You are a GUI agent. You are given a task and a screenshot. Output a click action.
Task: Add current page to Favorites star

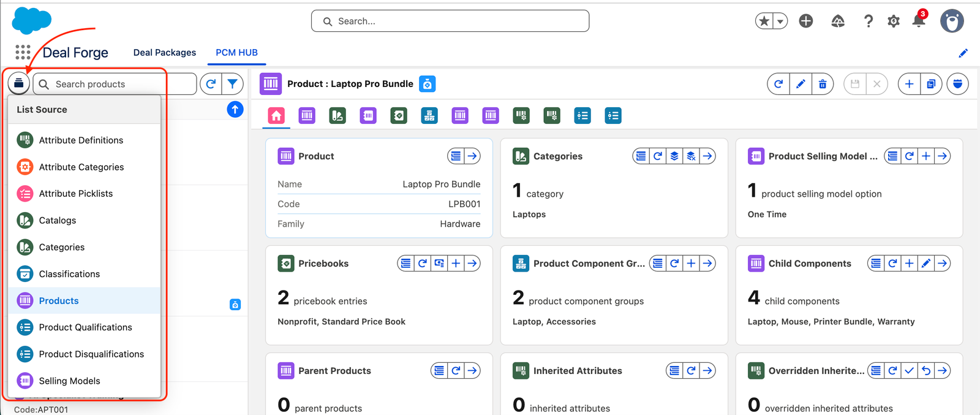764,21
